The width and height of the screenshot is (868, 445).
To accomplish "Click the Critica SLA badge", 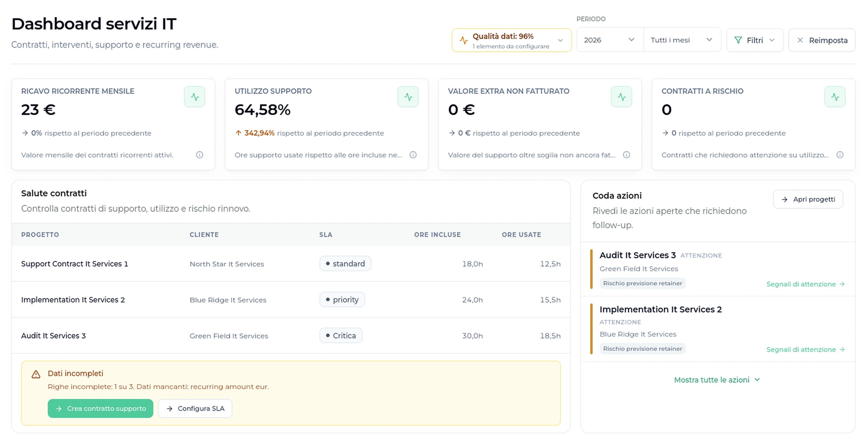I will pyautogui.click(x=341, y=336).
